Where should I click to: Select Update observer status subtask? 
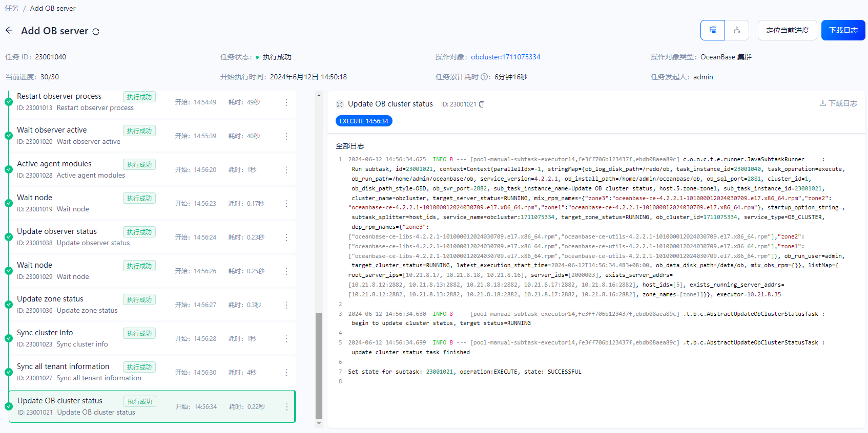pos(152,237)
